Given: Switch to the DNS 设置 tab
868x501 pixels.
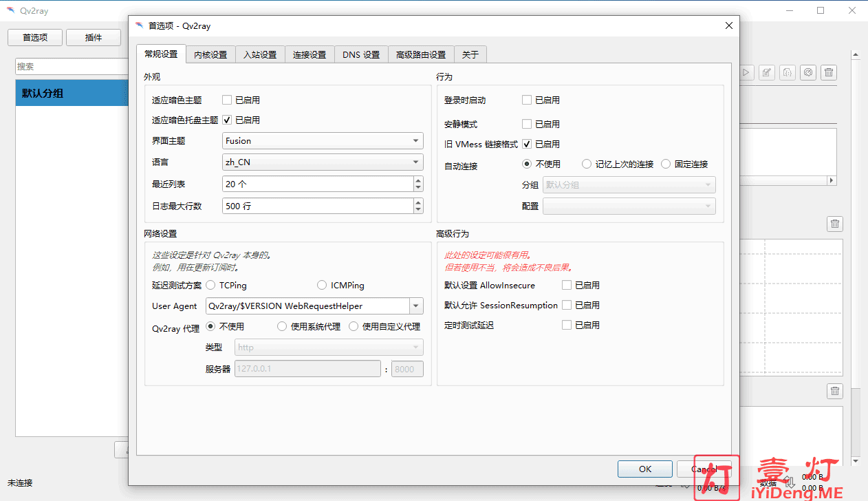Looking at the screenshot, I should (361, 55).
